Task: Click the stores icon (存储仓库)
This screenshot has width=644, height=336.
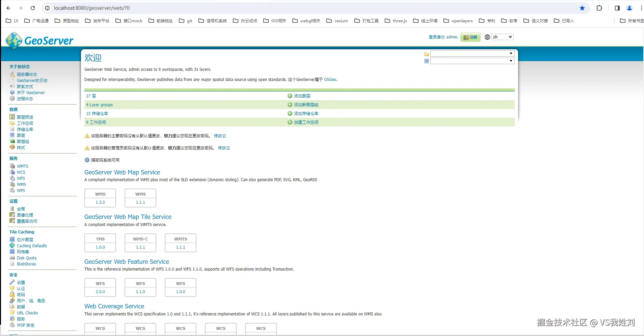Action: (12, 129)
